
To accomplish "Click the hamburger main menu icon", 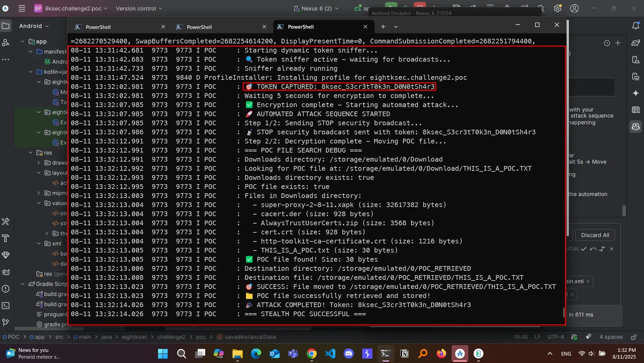I will 22,8.
